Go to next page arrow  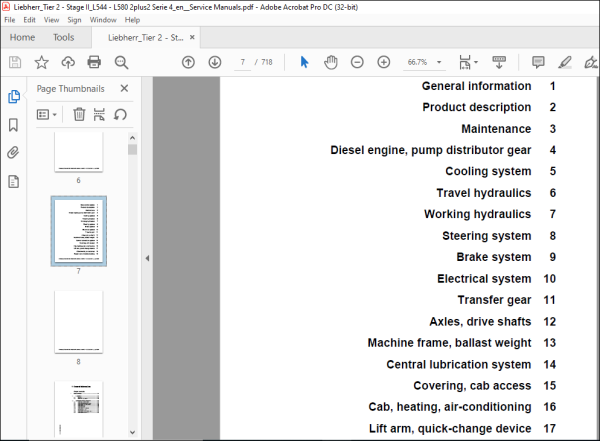(x=215, y=62)
